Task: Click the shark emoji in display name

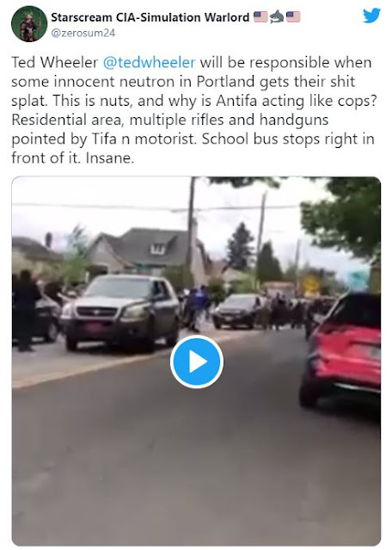Action: click(x=277, y=16)
